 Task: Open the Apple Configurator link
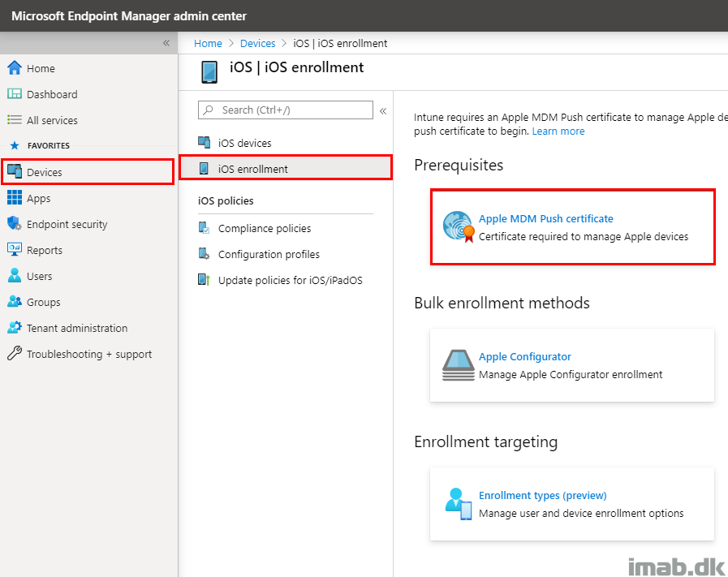click(x=524, y=356)
